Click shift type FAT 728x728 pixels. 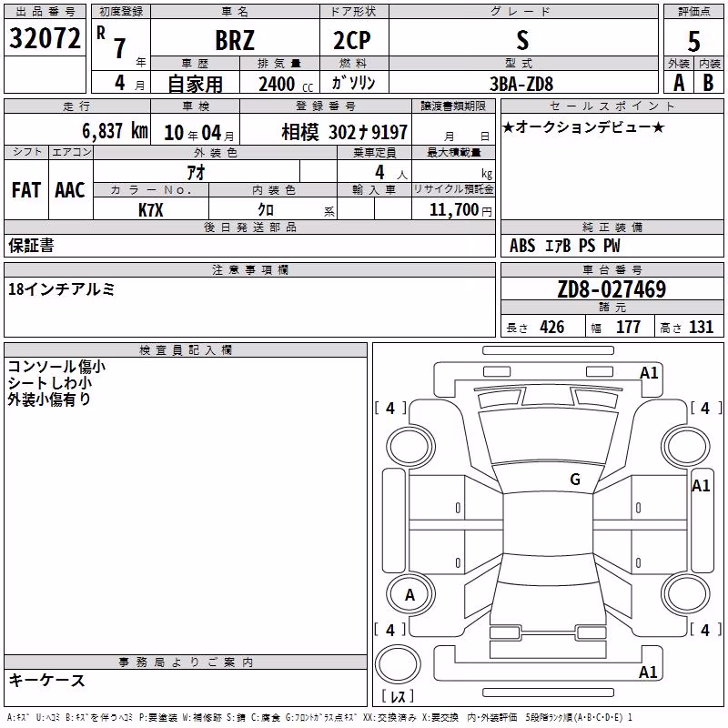pyautogui.click(x=26, y=190)
